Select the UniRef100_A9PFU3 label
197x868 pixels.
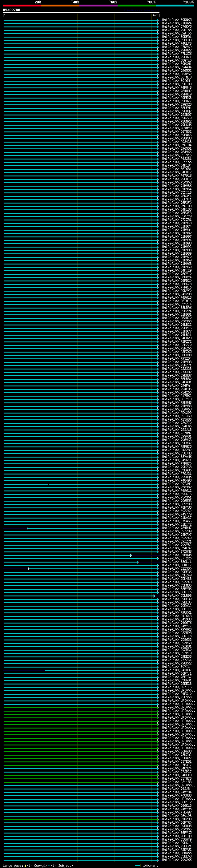177,40
